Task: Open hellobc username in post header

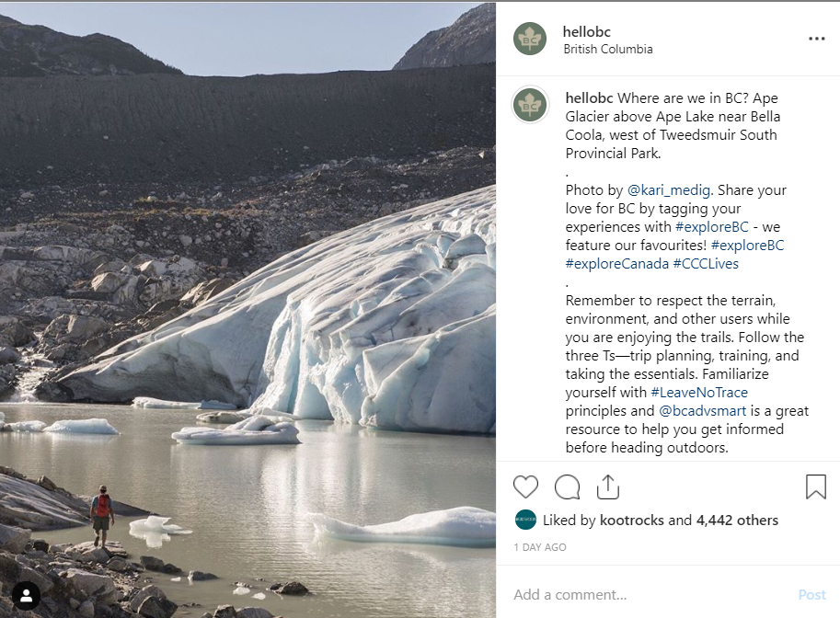Action: click(587, 31)
